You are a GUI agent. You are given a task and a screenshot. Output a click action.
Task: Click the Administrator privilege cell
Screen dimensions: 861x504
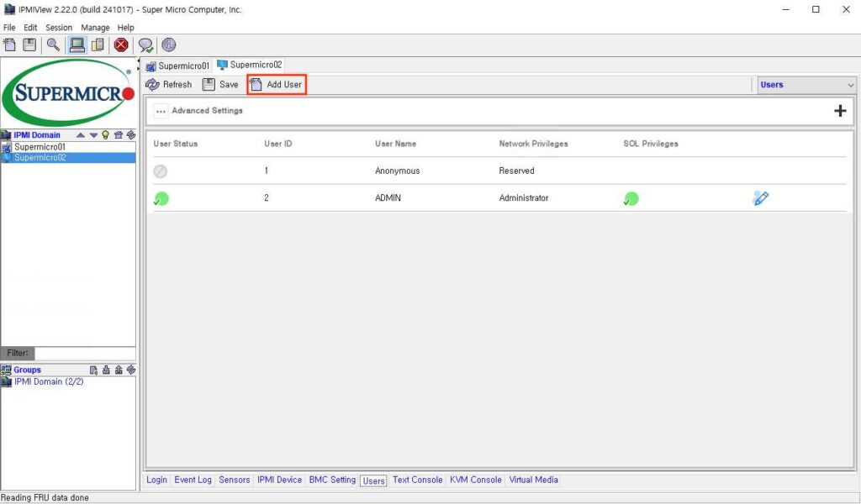[523, 198]
